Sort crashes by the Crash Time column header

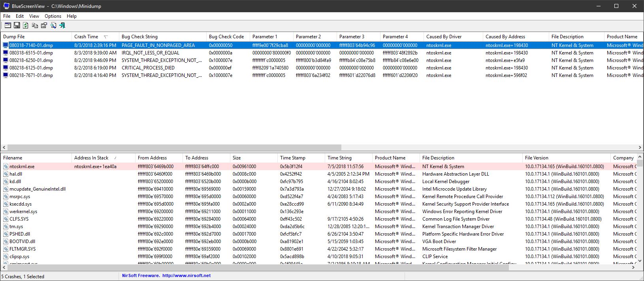[x=86, y=37]
